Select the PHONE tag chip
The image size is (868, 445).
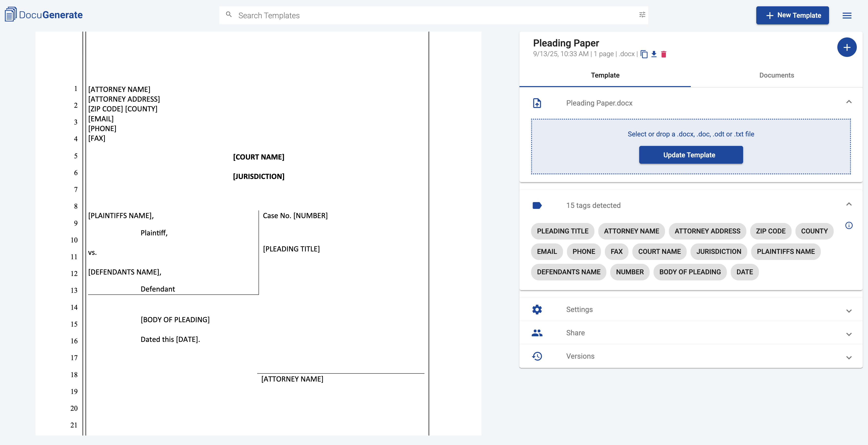click(x=584, y=252)
